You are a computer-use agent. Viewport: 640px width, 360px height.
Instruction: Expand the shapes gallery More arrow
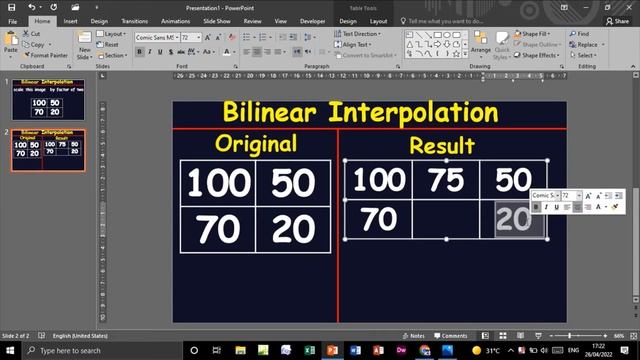[x=465, y=54]
